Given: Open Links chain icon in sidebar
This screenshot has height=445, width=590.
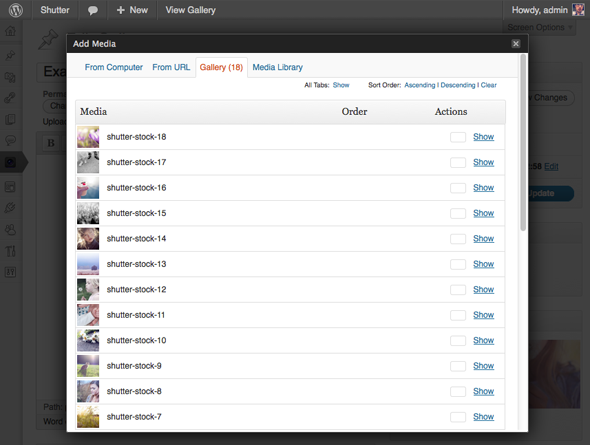Looking at the screenshot, I should (x=10, y=98).
